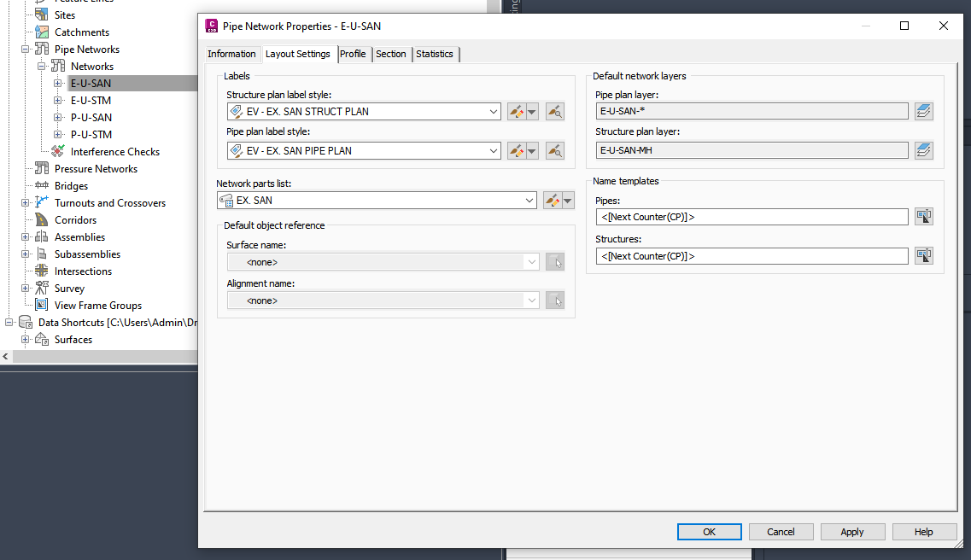Viewport: 971px width, 560px height.
Task: Click OK to confirm properties
Action: 709,532
